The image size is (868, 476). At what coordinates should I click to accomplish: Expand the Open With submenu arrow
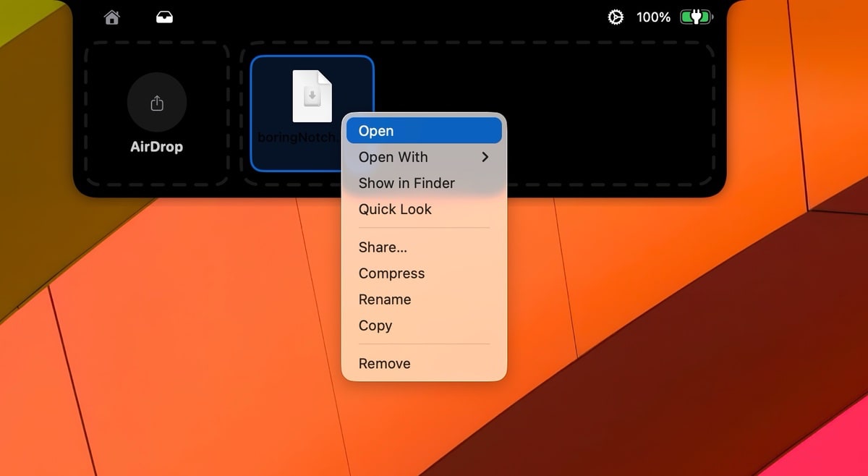coord(485,157)
